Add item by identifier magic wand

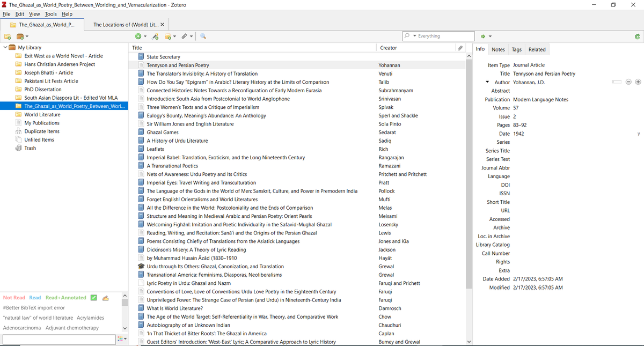156,36
